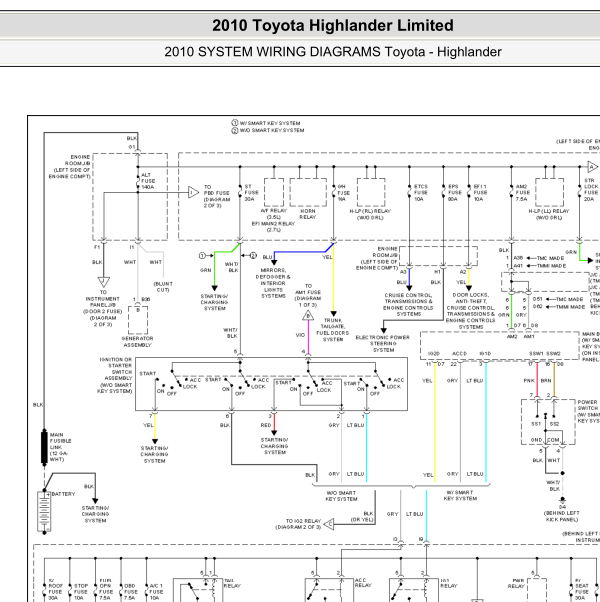Click the triangle connector marked A
The width and height of the screenshot is (600, 602).
pyautogui.click(x=593, y=167)
